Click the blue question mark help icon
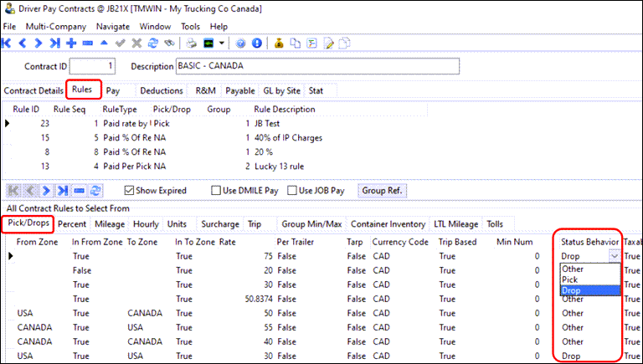Screen dimensions: 643x364 pos(240,43)
